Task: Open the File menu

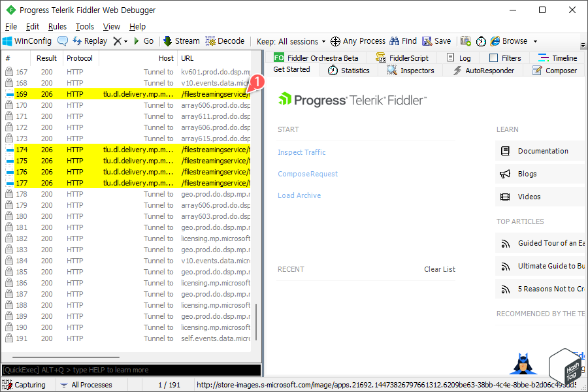Action: (x=11, y=27)
